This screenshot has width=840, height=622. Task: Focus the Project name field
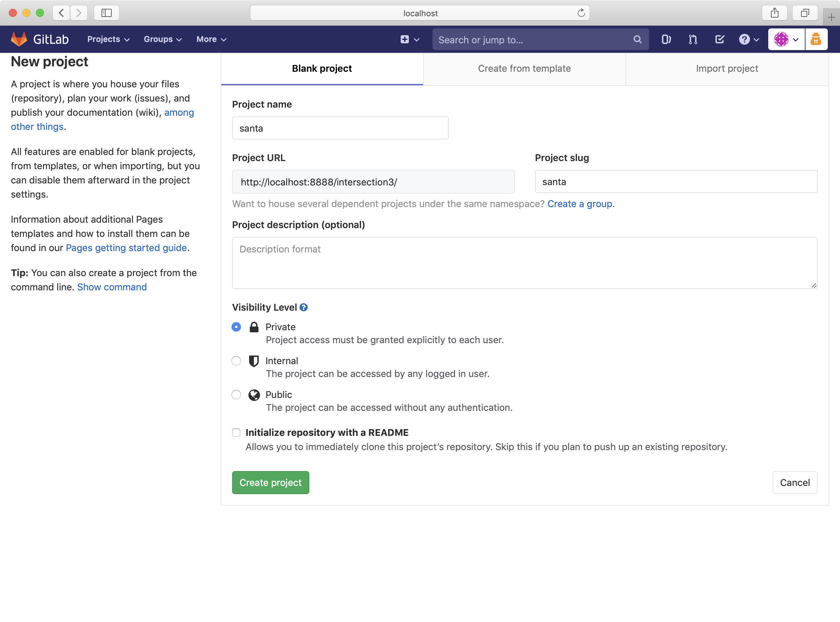point(340,128)
